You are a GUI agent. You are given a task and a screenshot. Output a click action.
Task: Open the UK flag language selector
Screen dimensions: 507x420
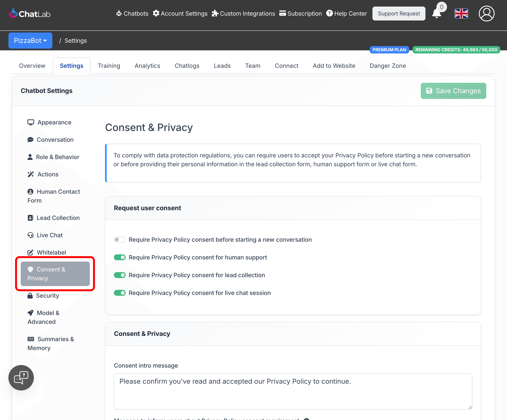461,14
